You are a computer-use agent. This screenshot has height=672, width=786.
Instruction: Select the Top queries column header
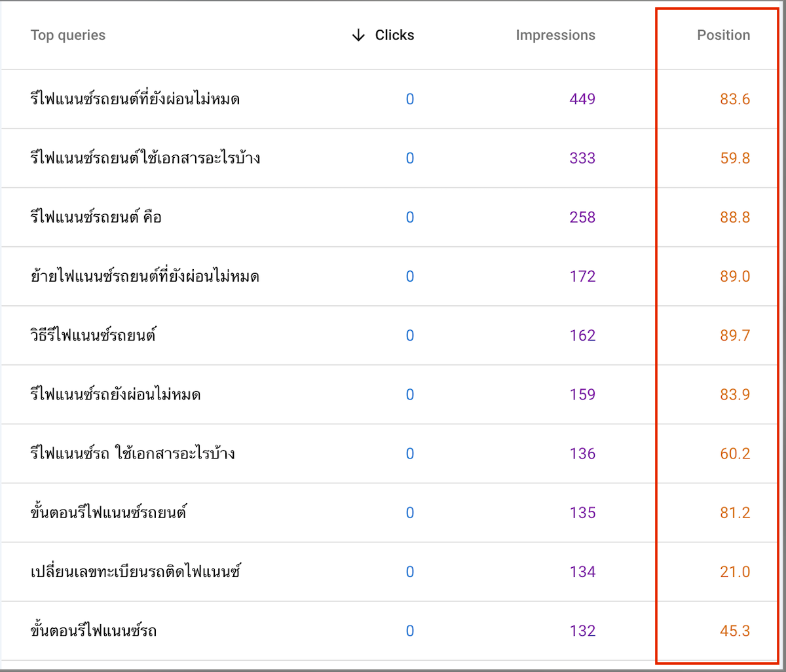68,35
